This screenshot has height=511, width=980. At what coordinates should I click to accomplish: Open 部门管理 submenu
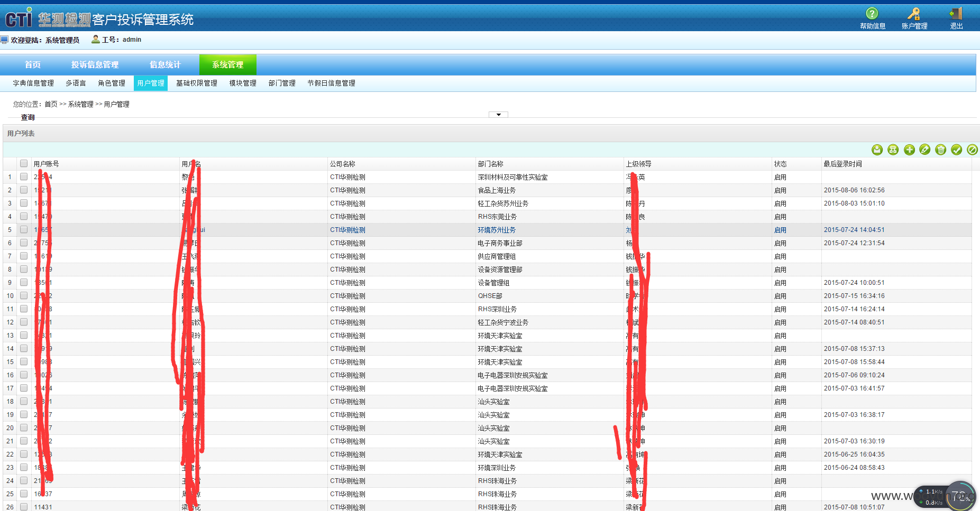(282, 83)
